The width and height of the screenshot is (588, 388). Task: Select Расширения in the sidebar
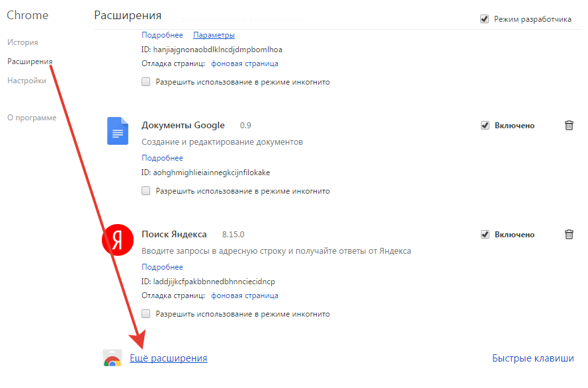click(x=30, y=61)
